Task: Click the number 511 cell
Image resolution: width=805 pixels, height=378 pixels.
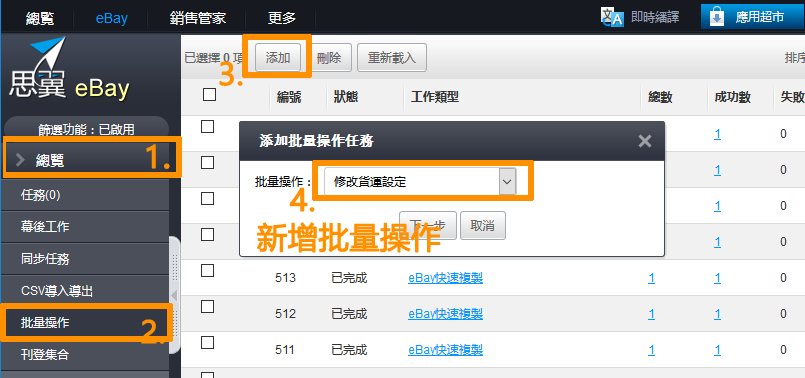Action: [x=285, y=350]
